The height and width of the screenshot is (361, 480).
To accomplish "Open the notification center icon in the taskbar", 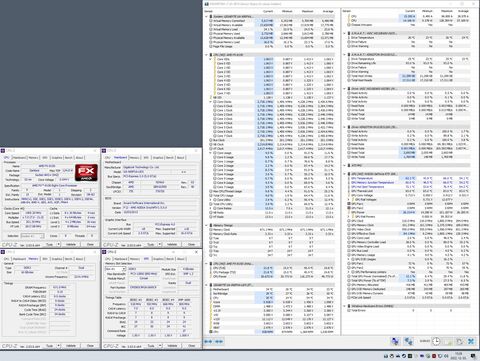I will 473,356.
